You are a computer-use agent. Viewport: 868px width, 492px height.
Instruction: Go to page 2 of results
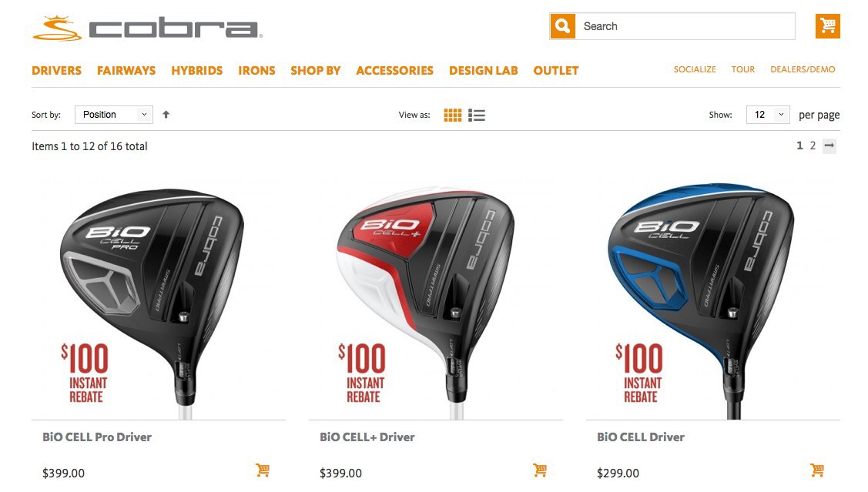[x=813, y=146]
